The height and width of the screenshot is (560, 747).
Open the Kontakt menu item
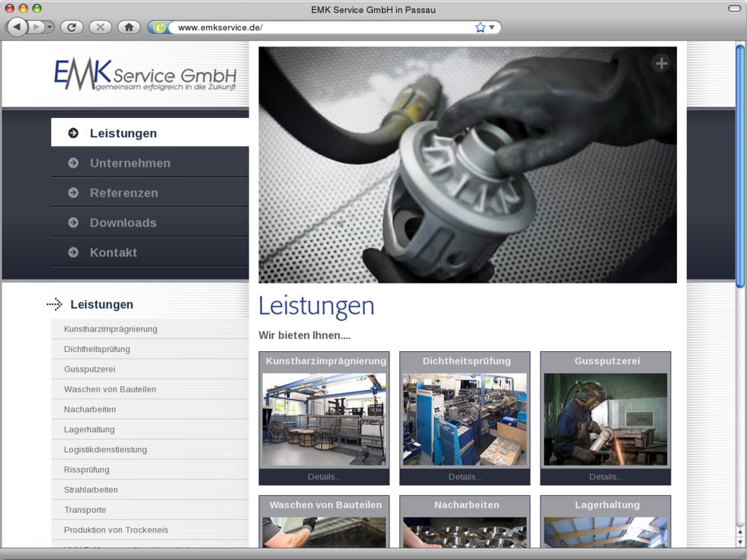(x=149, y=252)
